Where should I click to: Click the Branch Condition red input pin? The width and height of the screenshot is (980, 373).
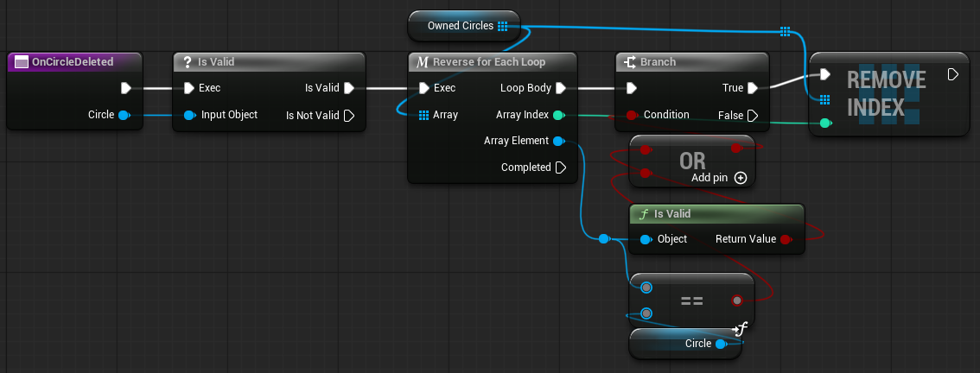click(632, 115)
